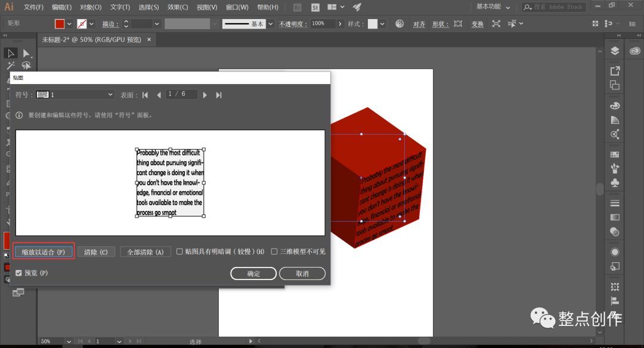Click the red fill color swatch
This screenshot has width=644, height=348.
click(60, 24)
